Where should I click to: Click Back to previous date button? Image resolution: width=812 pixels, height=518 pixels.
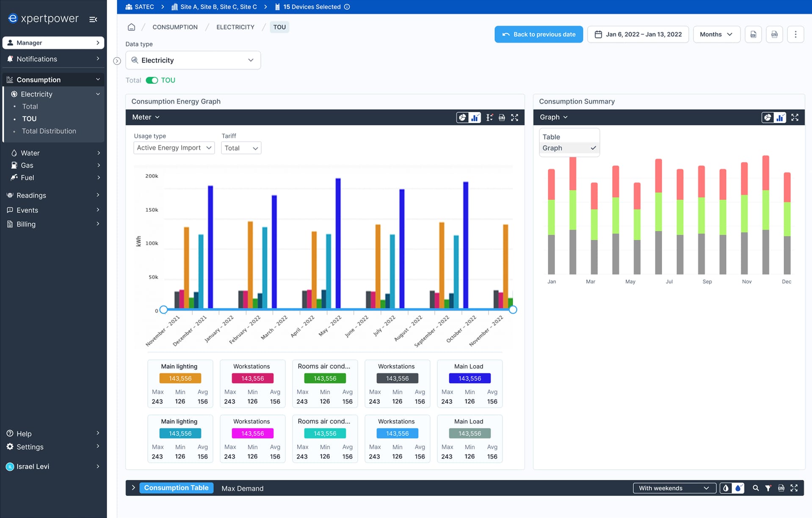(x=539, y=34)
